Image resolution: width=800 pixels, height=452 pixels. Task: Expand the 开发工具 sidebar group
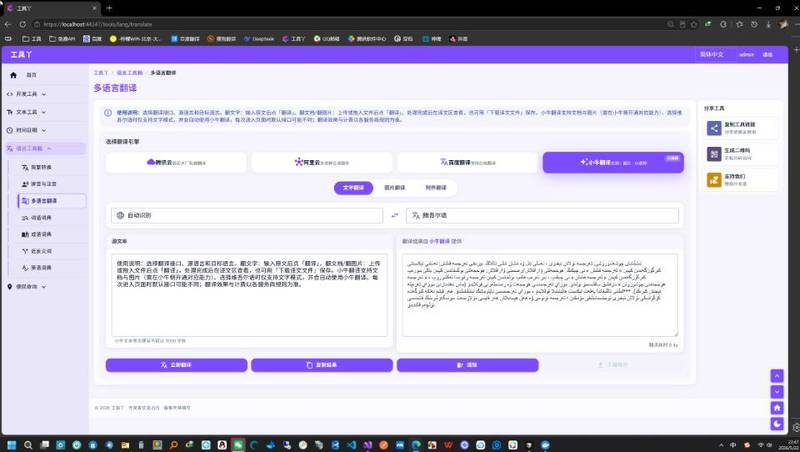(43, 94)
